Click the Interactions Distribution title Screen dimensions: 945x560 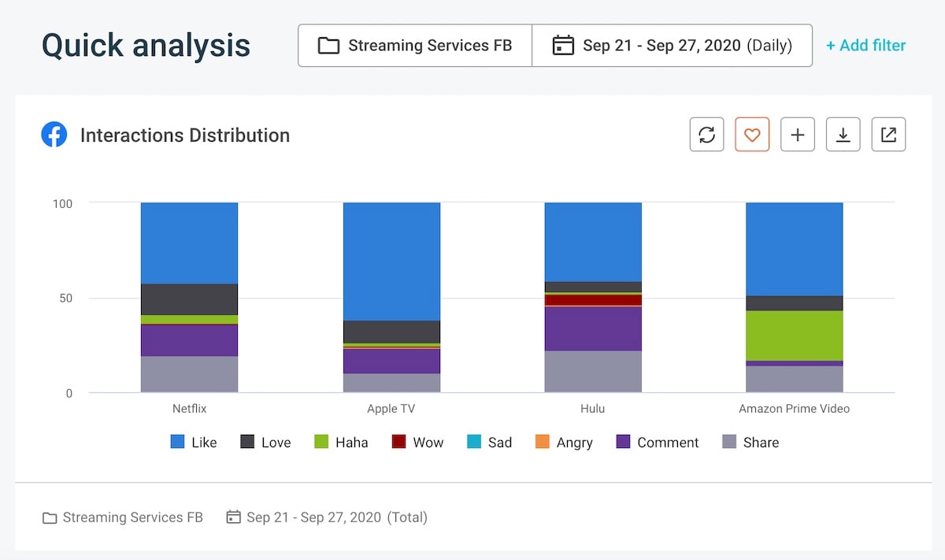coord(185,135)
